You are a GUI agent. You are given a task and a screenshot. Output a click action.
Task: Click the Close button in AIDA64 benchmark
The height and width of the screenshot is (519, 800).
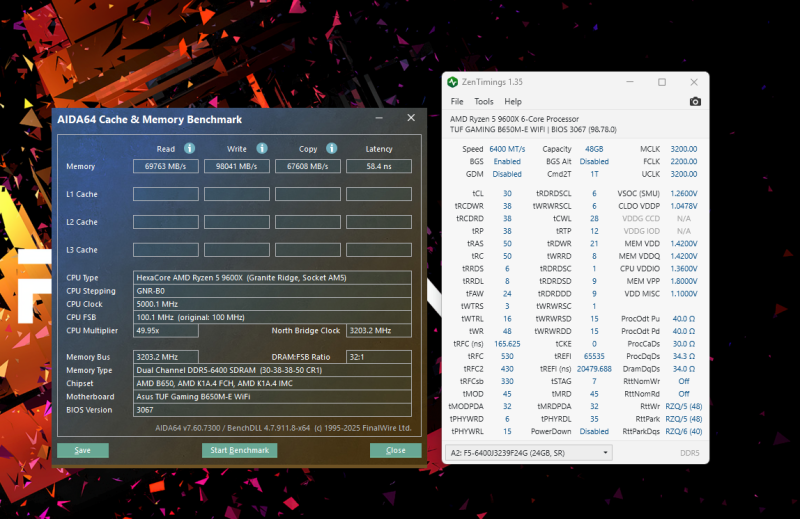click(395, 450)
